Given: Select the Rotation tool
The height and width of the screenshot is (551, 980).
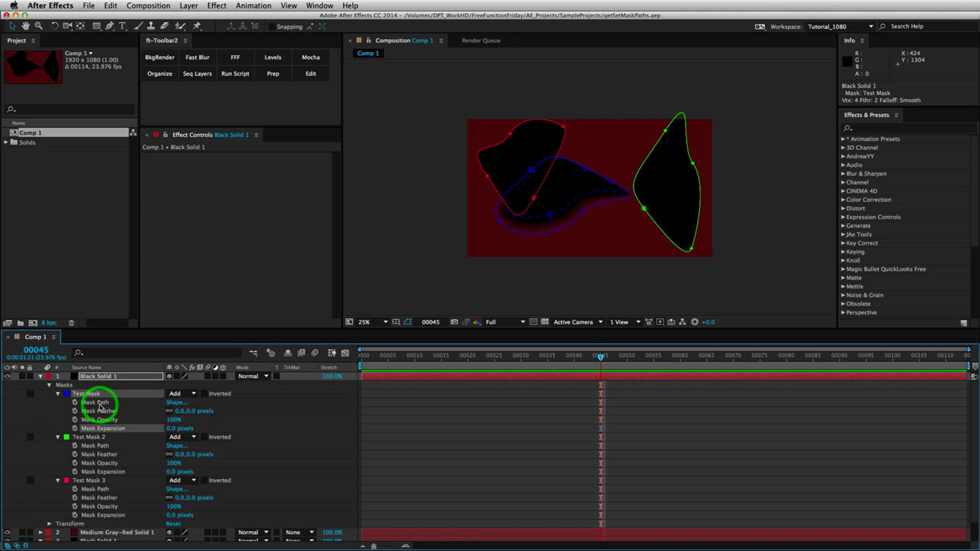Looking at the screenshot, I should point(54,26).
